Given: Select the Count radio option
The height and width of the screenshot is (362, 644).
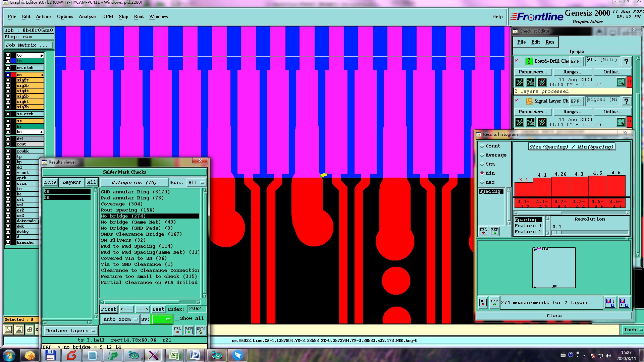Looking at the screenshot, I should click(x=482, y=146).
